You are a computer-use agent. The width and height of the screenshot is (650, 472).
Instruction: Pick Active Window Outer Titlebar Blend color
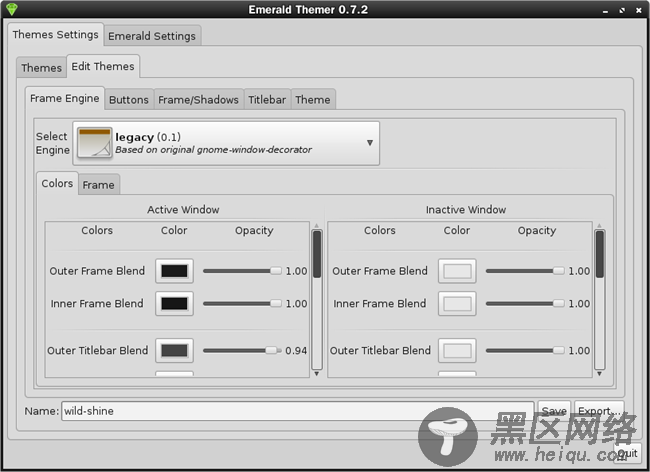[175, 351]
